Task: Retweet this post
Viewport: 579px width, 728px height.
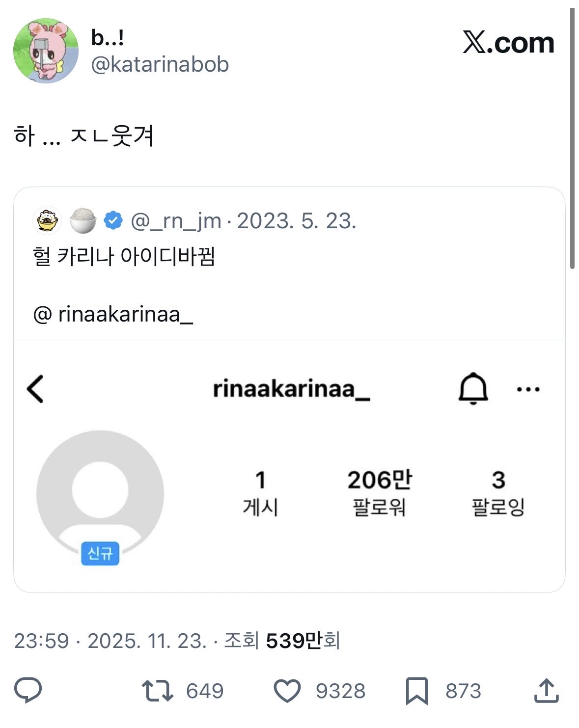Action: (x=157, y=690)
